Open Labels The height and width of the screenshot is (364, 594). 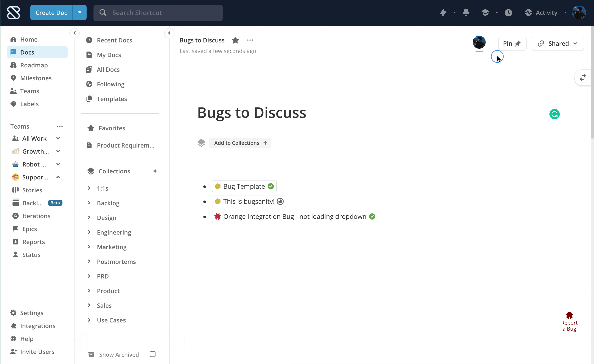pos(37,104)
